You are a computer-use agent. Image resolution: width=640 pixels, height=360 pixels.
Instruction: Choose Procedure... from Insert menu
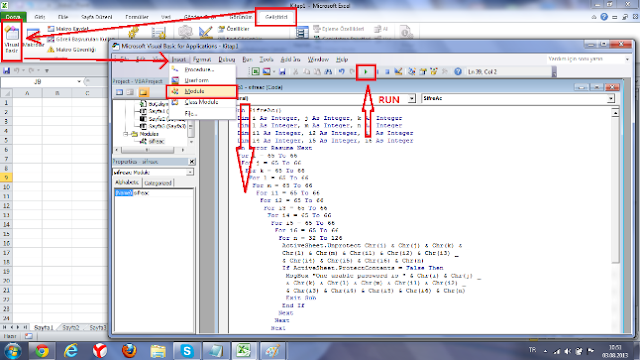(202, 69)
